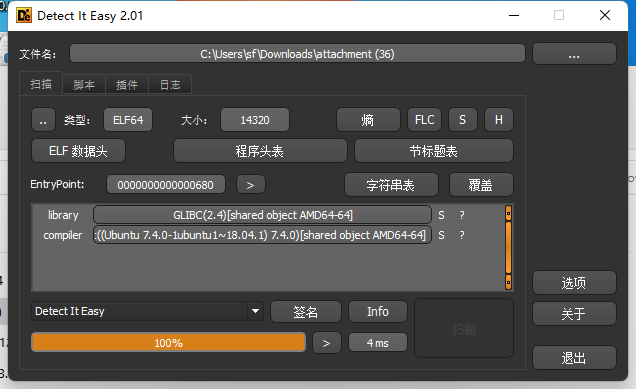Viewport: 636px width, 389px height.
Task: Click the 覆盖 overlay button
Action: (481, 185)
